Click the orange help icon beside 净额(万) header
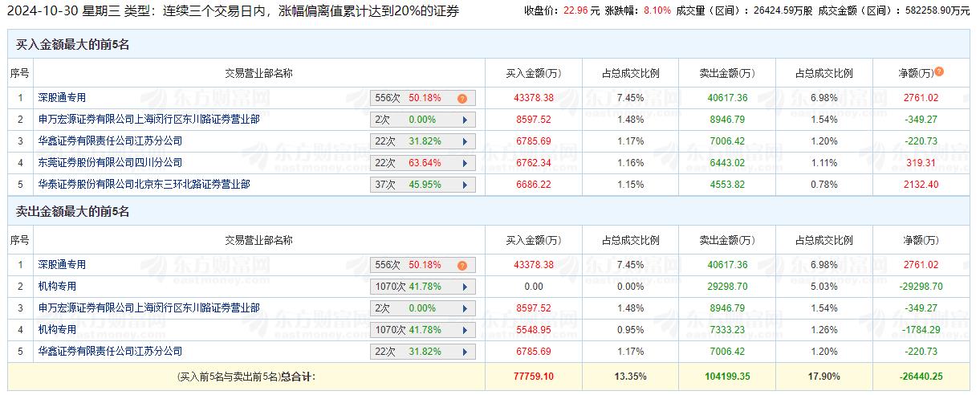This screenshot has width=980, height=395. point(939,71)
